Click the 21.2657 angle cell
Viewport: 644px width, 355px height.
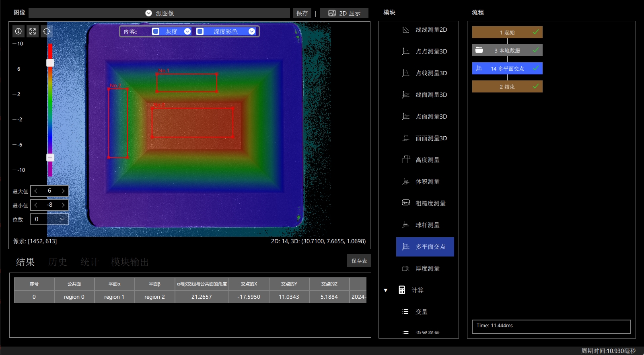(x=202, y=297)
